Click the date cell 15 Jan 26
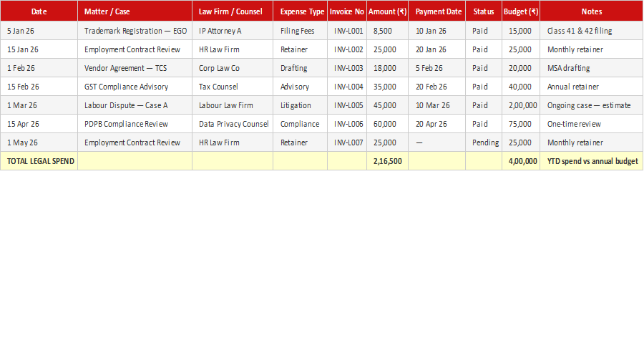 click(39, 49)
